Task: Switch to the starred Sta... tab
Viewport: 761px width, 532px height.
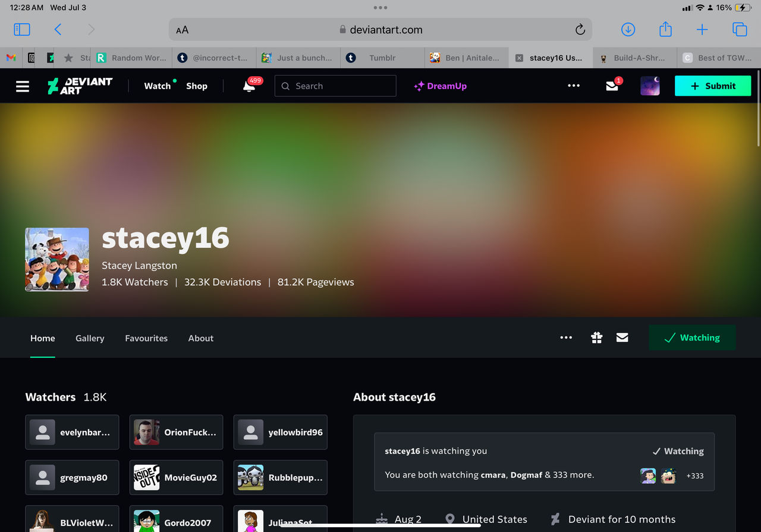Action: (x=76, y=58)
